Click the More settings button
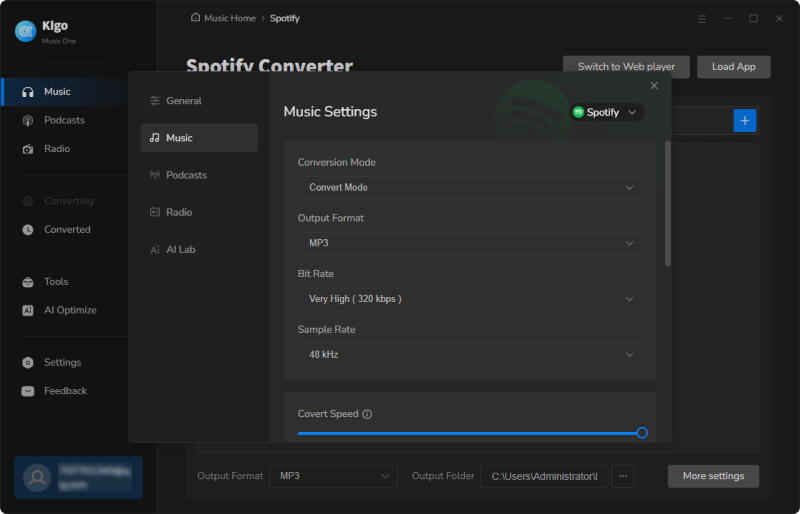Screen dimensions: 800x514 (x=713, y=476)
